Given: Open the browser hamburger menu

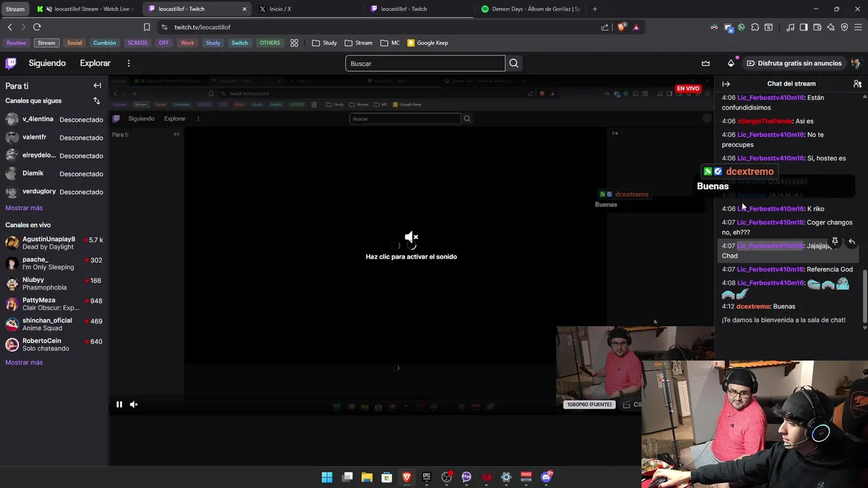Looking at the screenshot, I should (858, 27).
